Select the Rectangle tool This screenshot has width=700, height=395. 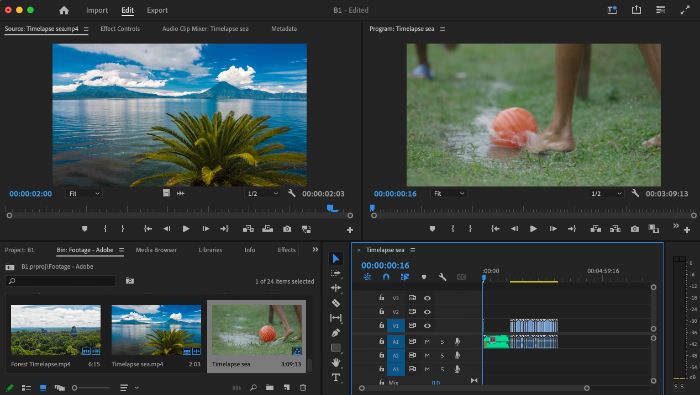point(336,347)
